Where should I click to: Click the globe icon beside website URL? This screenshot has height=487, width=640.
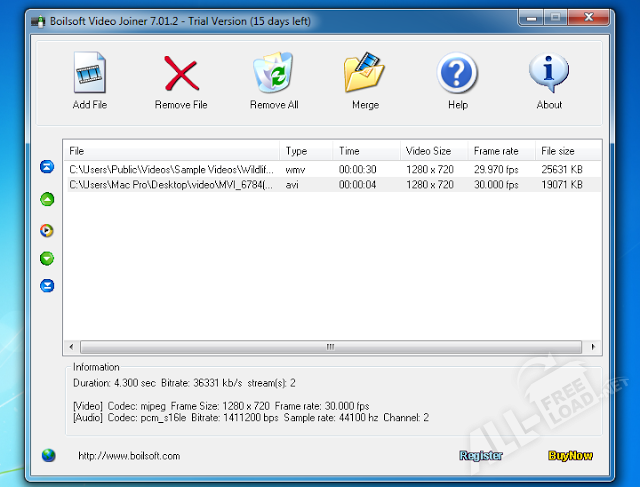49,455
